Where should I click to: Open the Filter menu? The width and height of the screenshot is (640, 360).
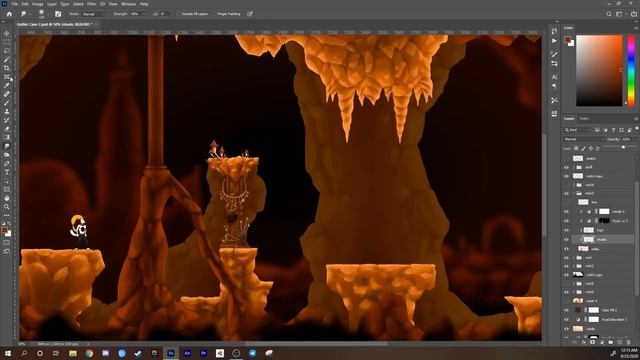[x=91, y=4]
